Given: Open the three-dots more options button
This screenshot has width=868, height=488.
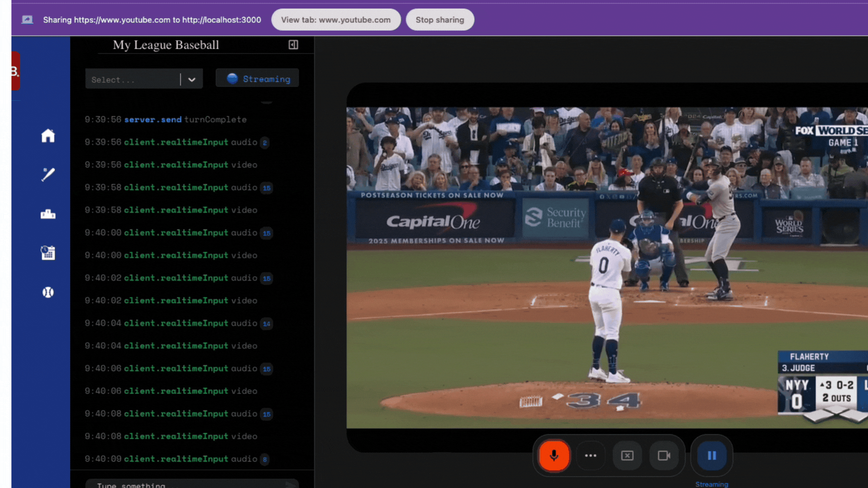Looking at the screenshot, I should tap(590, 455).
